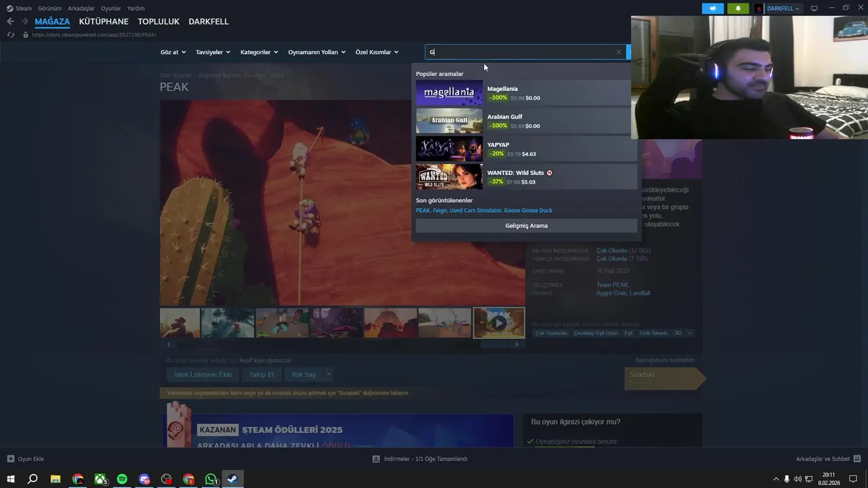The image size is (868, 488).
Task: Open the Steam announcements megaphone
Action: (713, 8)
